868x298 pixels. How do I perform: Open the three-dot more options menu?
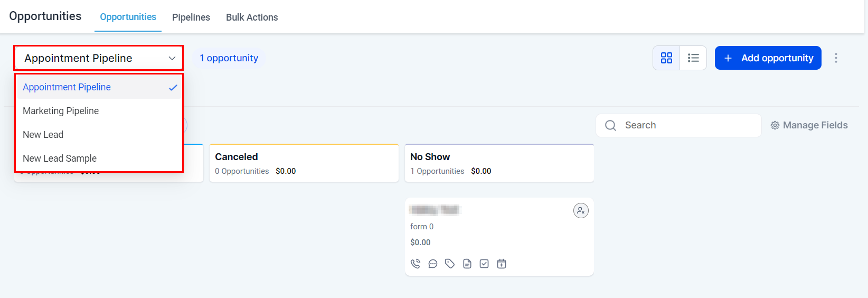[836, 58]
